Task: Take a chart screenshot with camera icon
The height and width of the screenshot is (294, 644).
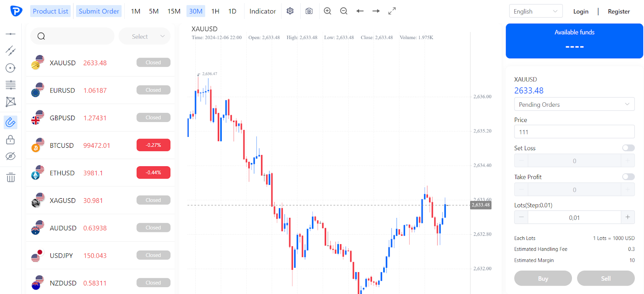Action: coord(309,11)
